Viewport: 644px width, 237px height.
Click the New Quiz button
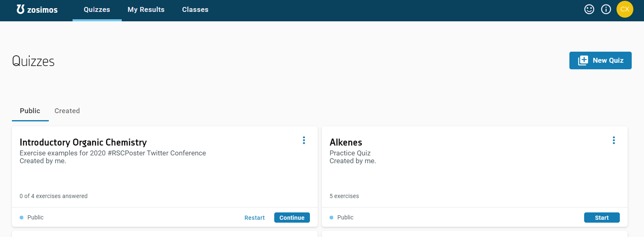click(600, 60)
